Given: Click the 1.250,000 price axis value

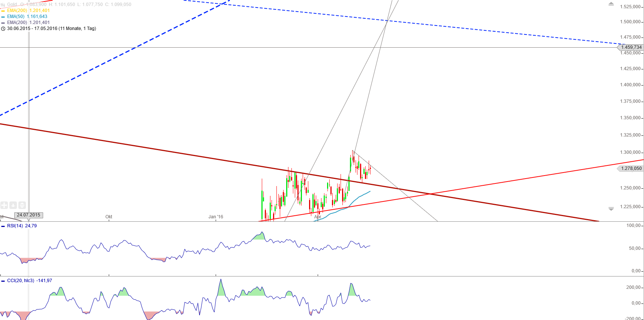Looking at the screenshot, I should [x=630, y=188].
